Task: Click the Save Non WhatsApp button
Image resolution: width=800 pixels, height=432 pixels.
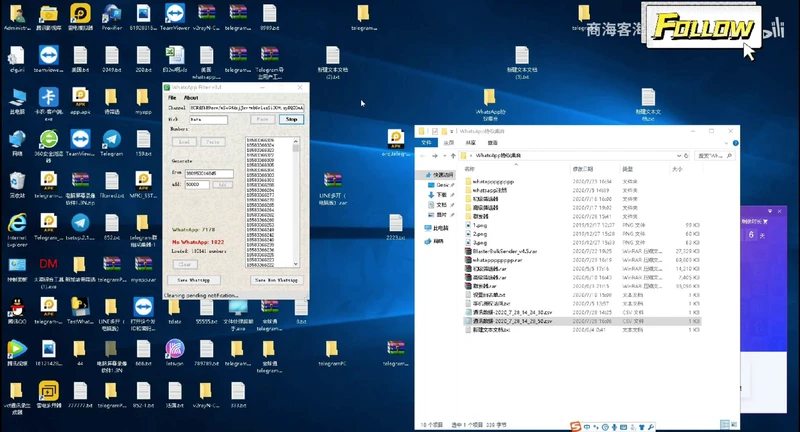Action: (x=277, y=280)
